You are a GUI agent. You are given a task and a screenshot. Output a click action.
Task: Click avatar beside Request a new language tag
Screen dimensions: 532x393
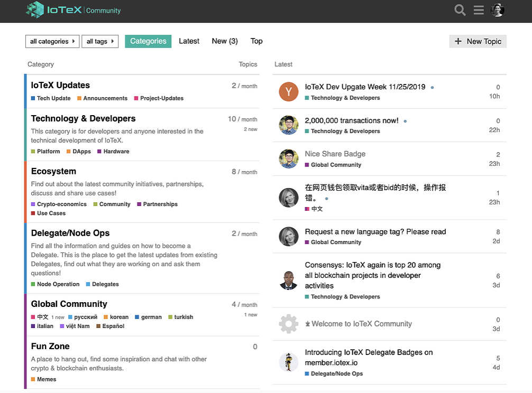click(288, 236)
